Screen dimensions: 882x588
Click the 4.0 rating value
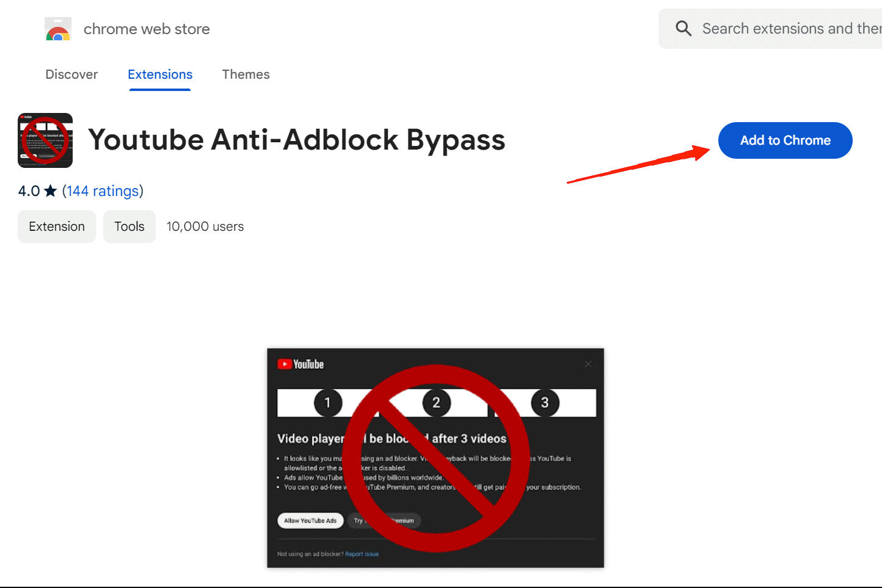[x=29, y=191]
